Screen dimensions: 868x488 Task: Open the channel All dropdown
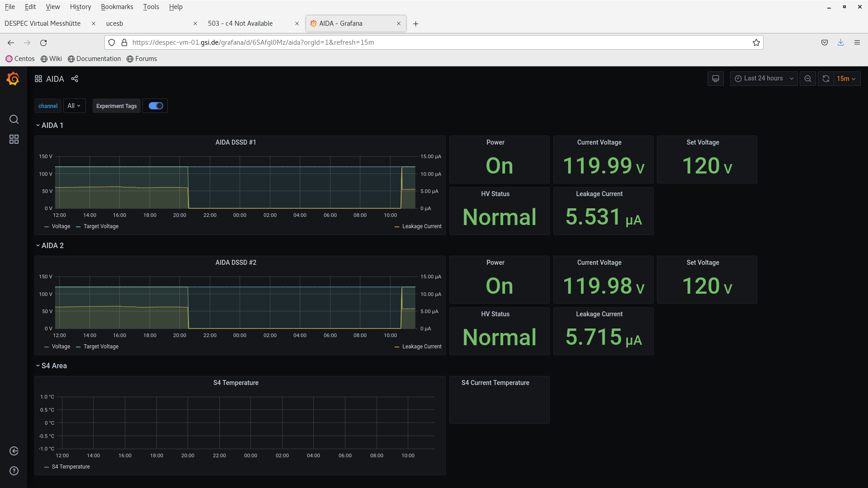coord(74,106)
